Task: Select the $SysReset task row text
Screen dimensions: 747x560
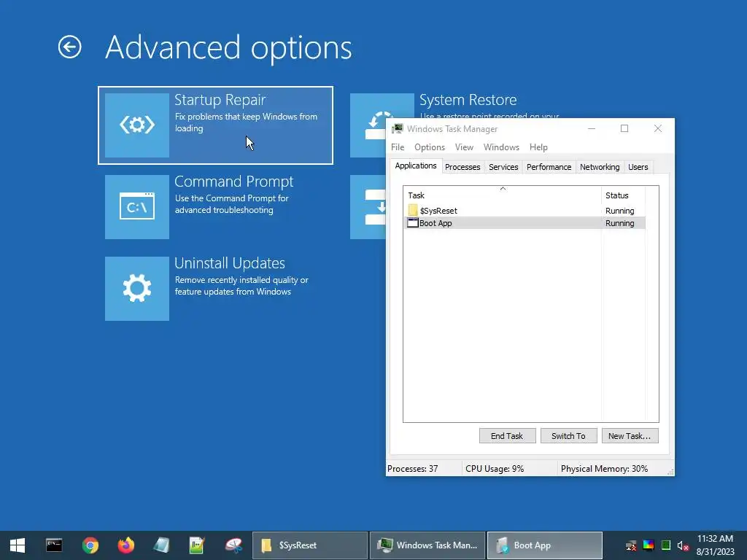Action: pyautogui.click(x=438, y=211)
